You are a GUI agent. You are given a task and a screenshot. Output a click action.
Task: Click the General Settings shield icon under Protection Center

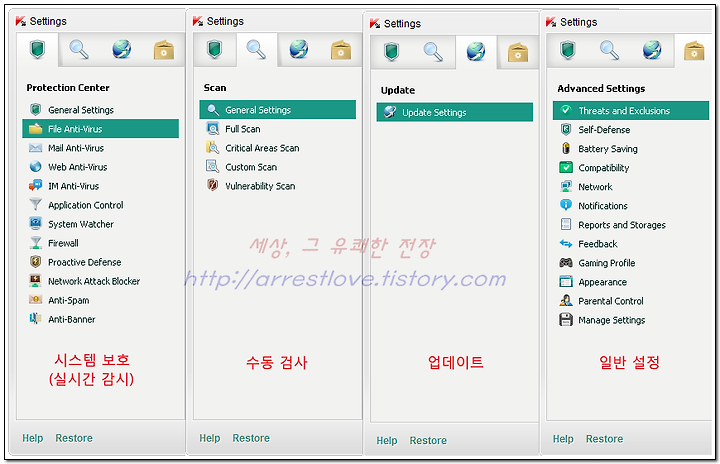click(35, 109)
